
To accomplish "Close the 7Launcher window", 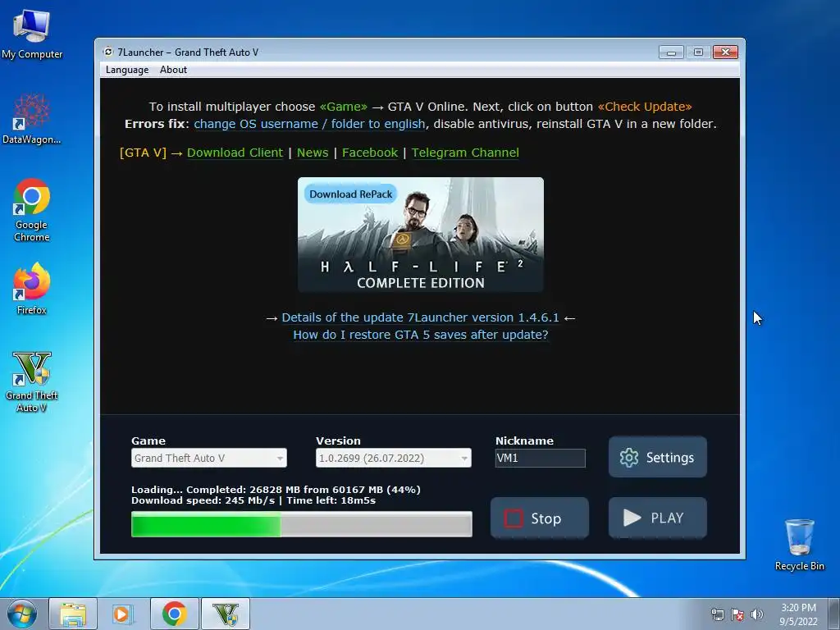I will click(725, 52).
